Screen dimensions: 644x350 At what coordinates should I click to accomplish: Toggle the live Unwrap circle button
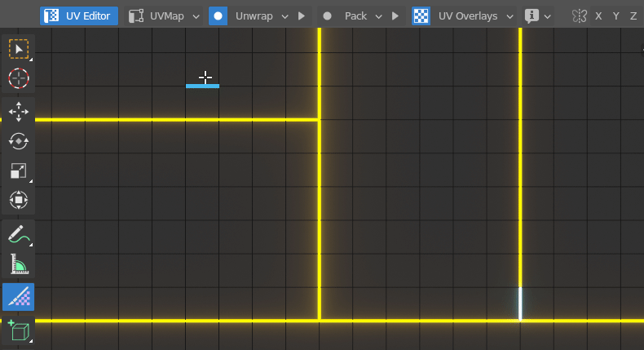[218, 16]
